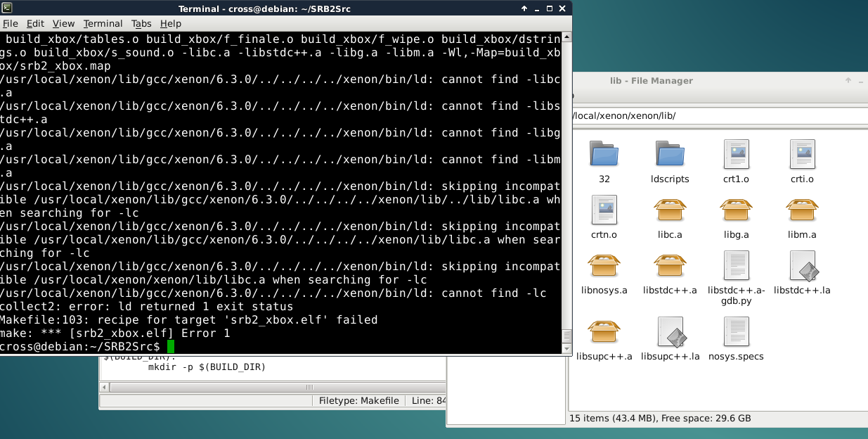Viewport: 868px width, 439px height.
Task: Open the 32 folder in File Manager
Action: tap(604, 154)
